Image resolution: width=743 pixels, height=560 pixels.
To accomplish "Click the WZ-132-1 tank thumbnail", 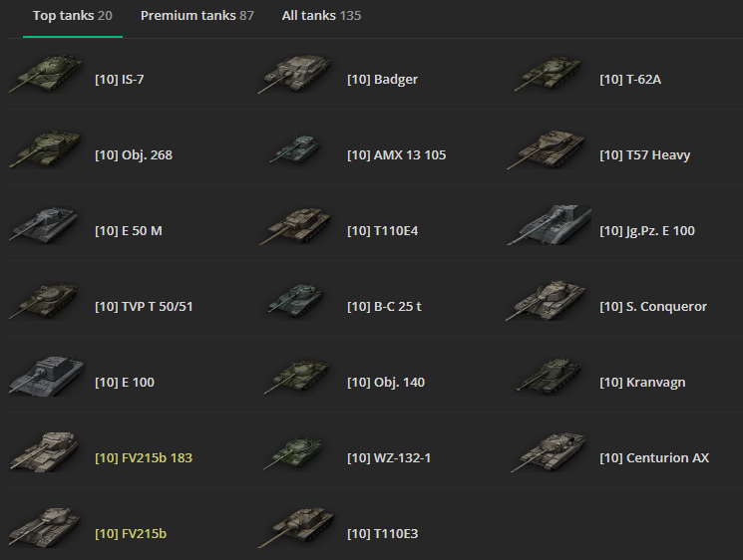I will [x=295, y=451].
